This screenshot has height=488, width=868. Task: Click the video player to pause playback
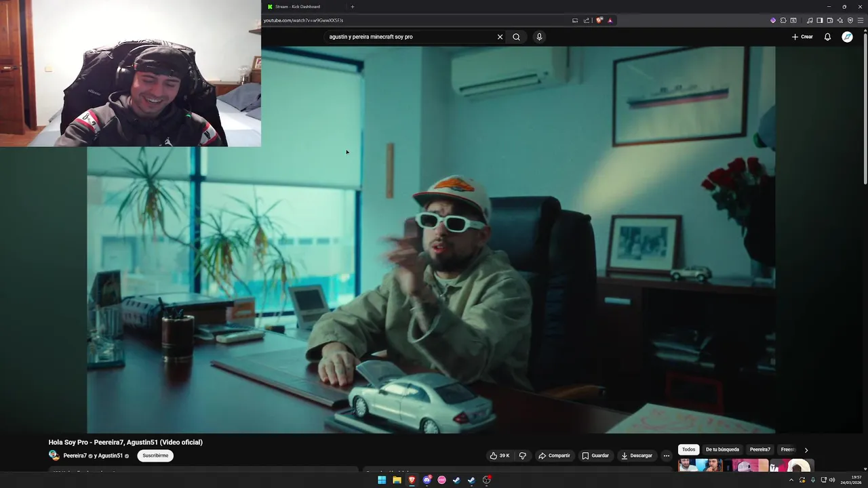tap(431, 239)
